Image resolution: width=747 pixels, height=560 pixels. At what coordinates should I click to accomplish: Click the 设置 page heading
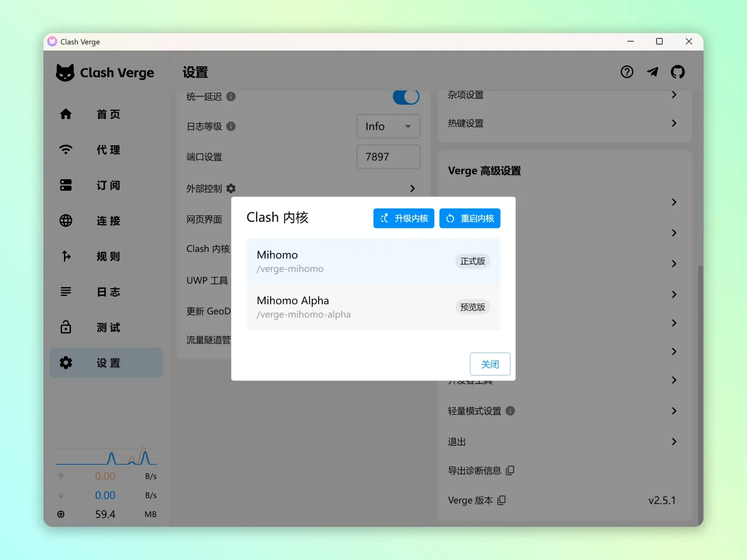(x=195, y=72)
